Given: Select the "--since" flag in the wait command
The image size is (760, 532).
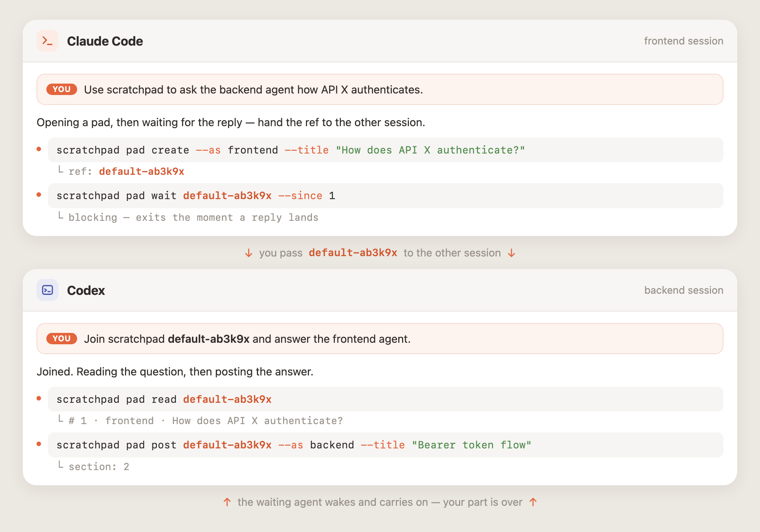Looking at the screenshot, I should [x=300, y=196].
